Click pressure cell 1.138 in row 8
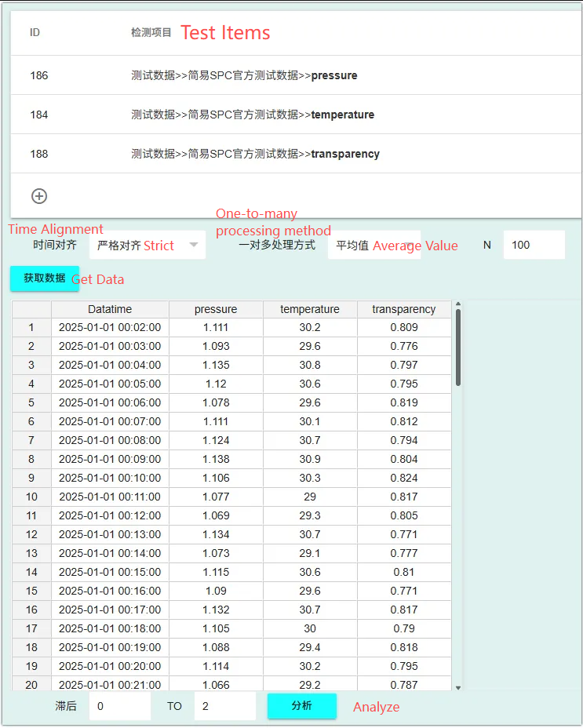 coord(216,459)
